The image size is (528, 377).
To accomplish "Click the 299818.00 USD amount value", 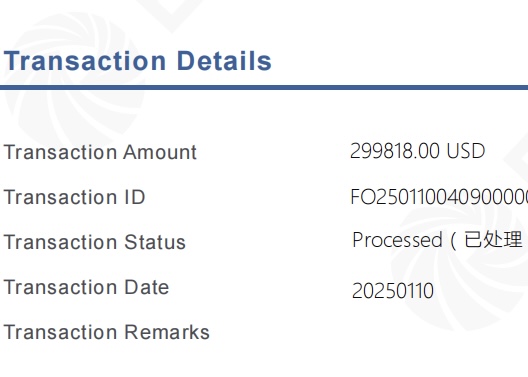I will (418, 151).
